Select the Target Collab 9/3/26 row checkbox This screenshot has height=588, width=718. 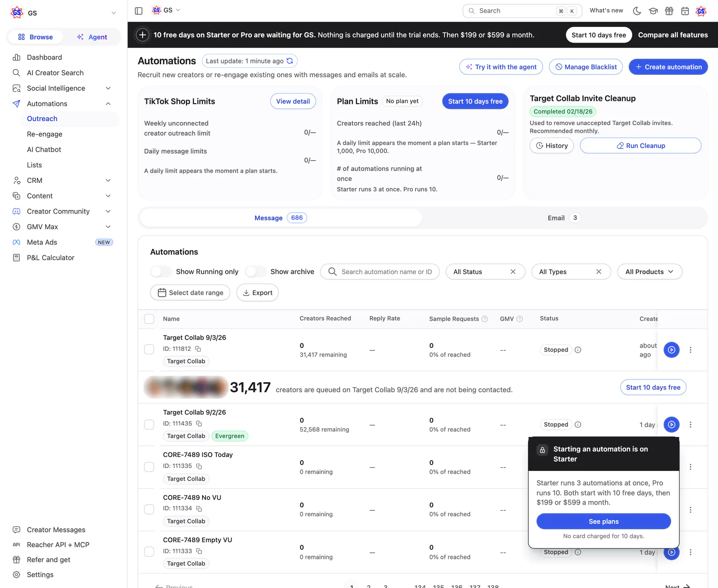[x=149, y=349]
